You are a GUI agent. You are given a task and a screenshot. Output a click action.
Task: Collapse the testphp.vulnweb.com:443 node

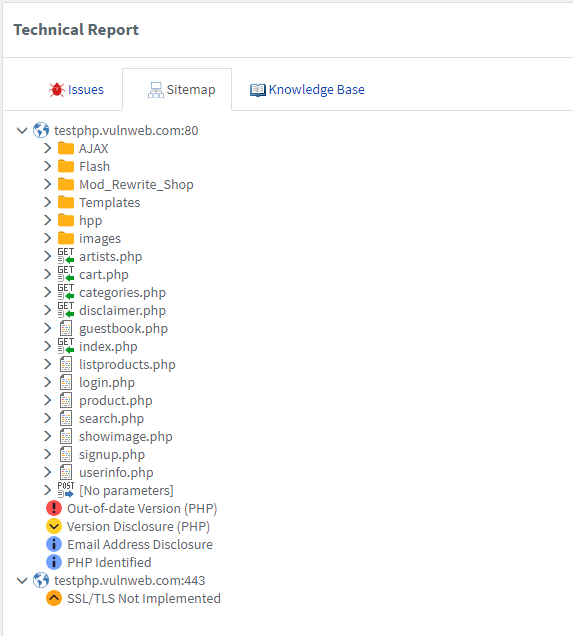pyautogui.click(x=22, y=580)
